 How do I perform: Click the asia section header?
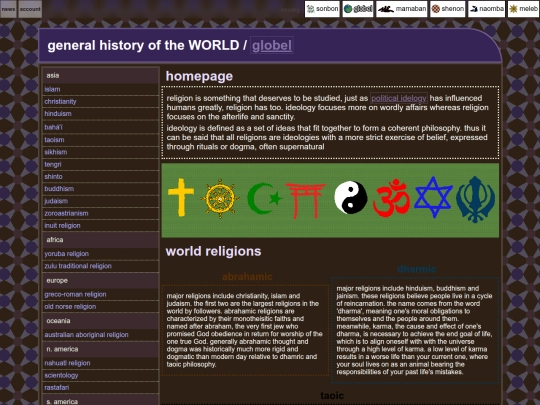(x=101, y=75)
